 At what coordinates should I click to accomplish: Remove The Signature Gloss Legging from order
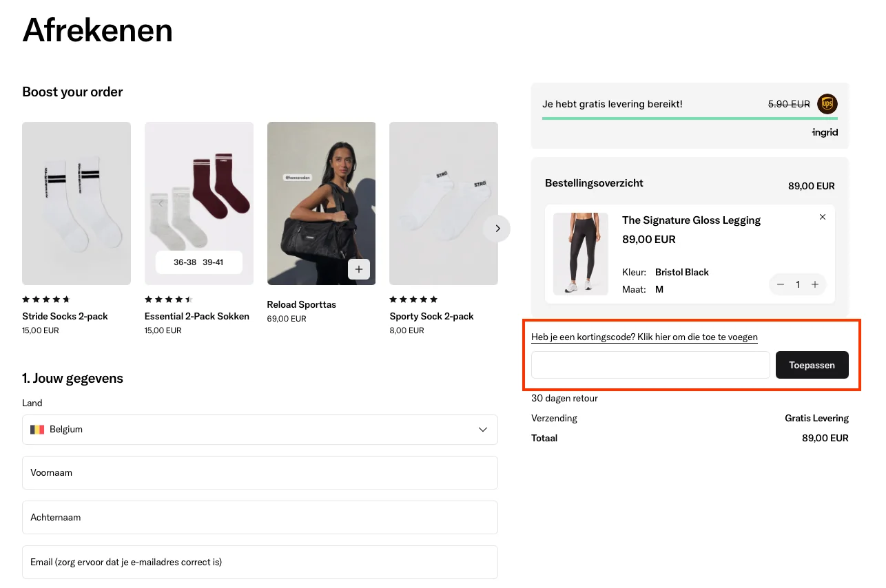click(x=822, y=217)
